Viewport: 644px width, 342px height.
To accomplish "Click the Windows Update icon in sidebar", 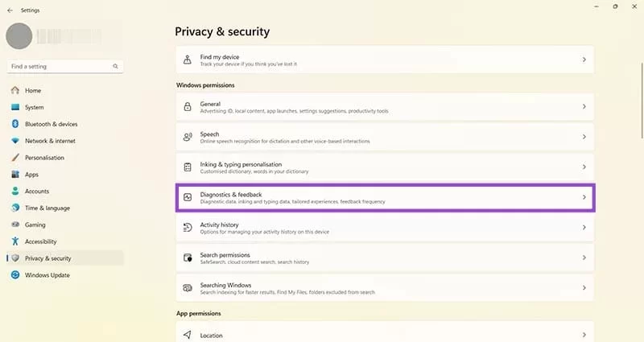I will tap(15, 275).
